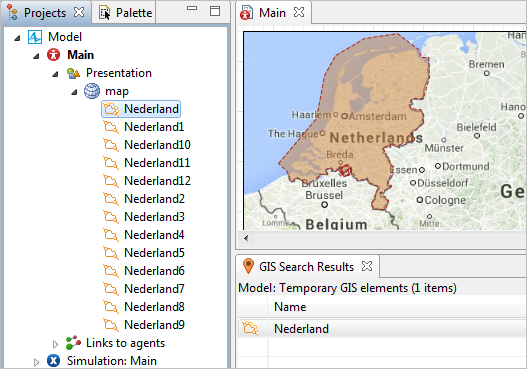Screen dimensions: 527x369
Task: Click the map globe icon
Action: 92,91
